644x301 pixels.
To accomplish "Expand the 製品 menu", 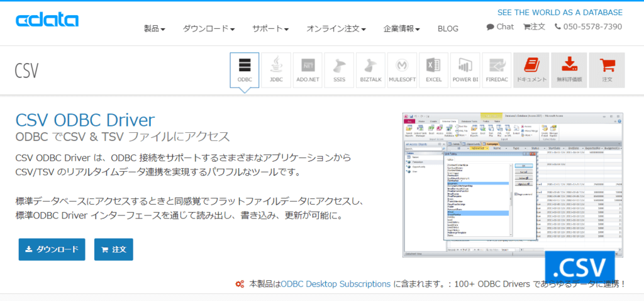I will pos(155,29).
